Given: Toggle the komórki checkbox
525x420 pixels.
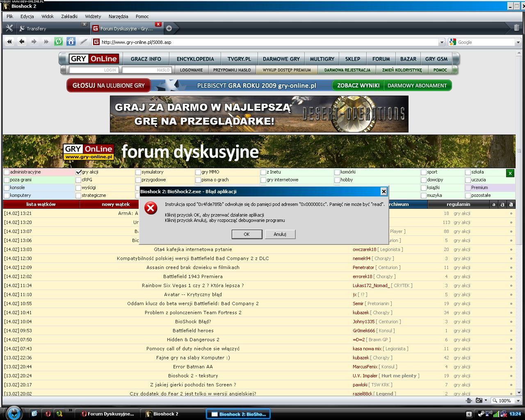Looking at the screenshot, I should [x=337, y=172].
